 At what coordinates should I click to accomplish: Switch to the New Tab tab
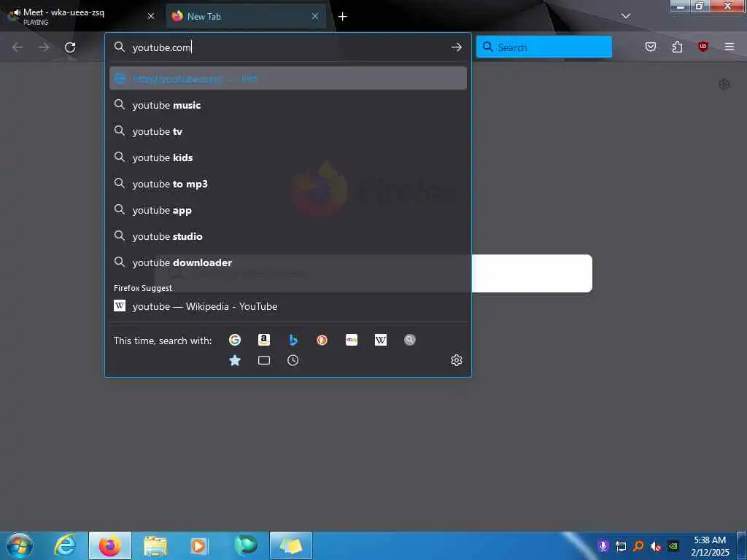click(246, 16)
